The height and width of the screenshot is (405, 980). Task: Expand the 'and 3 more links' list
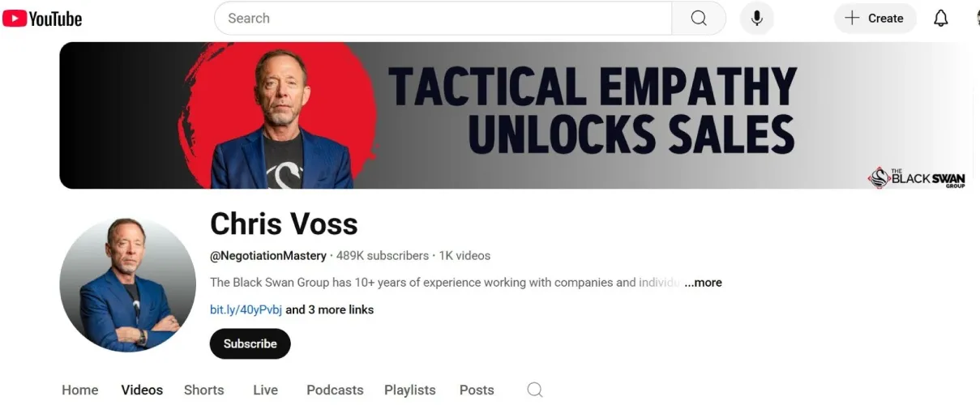coord(330,309)
